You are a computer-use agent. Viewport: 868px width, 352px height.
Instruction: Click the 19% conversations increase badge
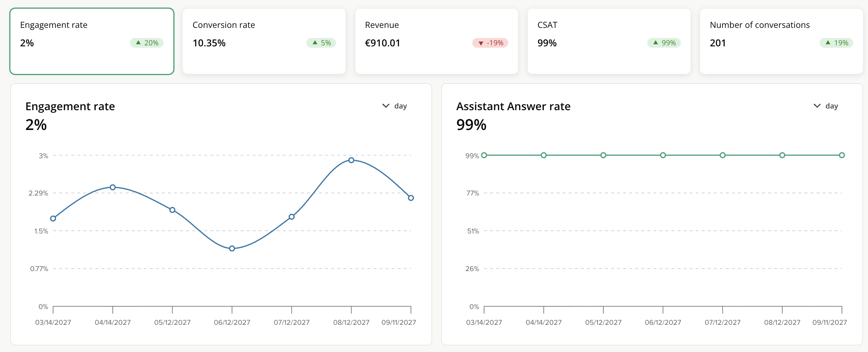pyautogui.click(x=836, y=43)
